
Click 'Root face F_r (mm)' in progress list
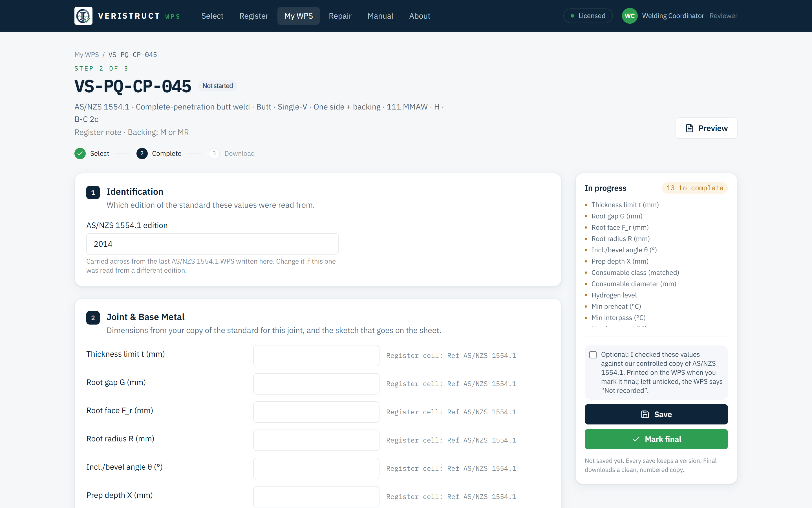pos(620,227)
